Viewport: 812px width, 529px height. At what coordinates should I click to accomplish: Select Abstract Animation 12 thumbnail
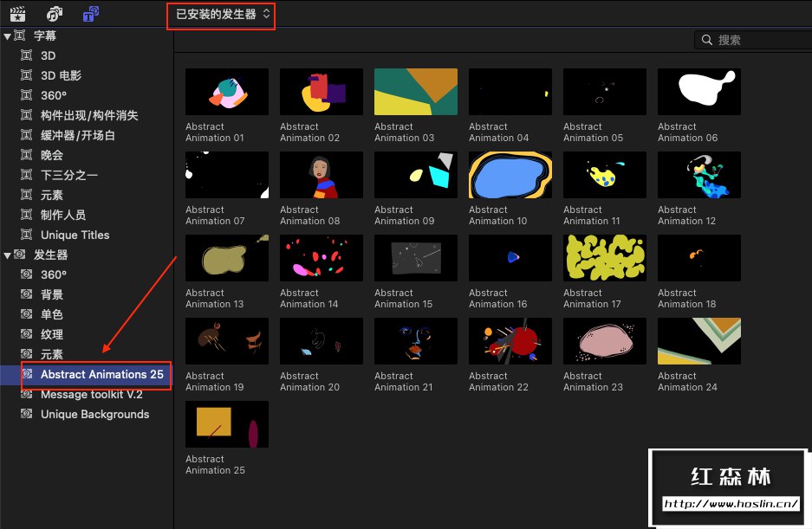tap(699, 175)
